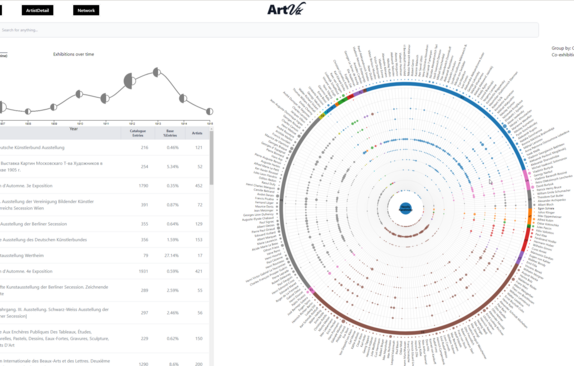Select artist label Paul Signac
Screen dimensions: 574x366
point(267,222)
